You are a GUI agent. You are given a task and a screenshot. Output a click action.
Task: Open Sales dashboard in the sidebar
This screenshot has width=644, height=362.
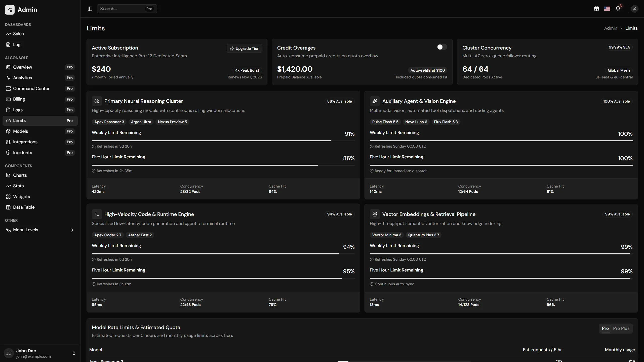pos(40,34)
